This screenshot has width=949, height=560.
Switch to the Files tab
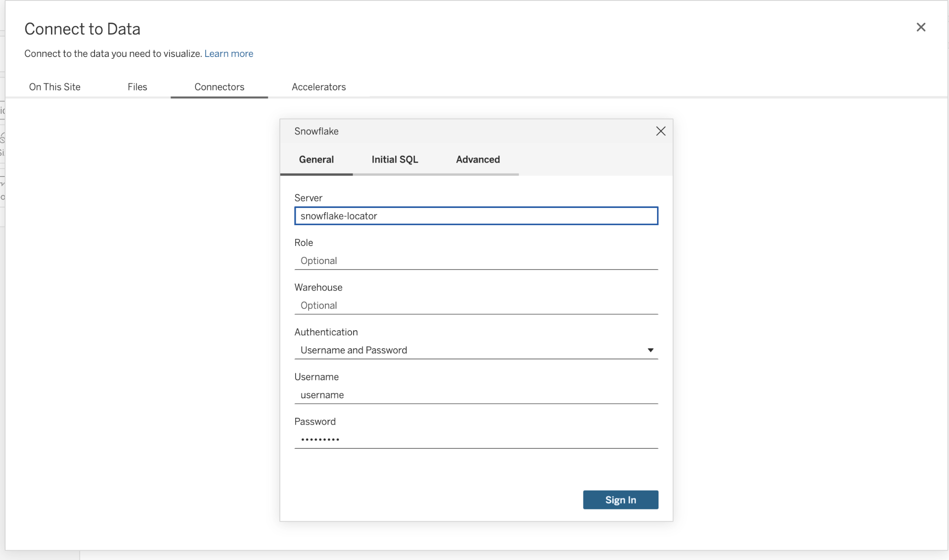pyautogui.click(x=137, y=87)
